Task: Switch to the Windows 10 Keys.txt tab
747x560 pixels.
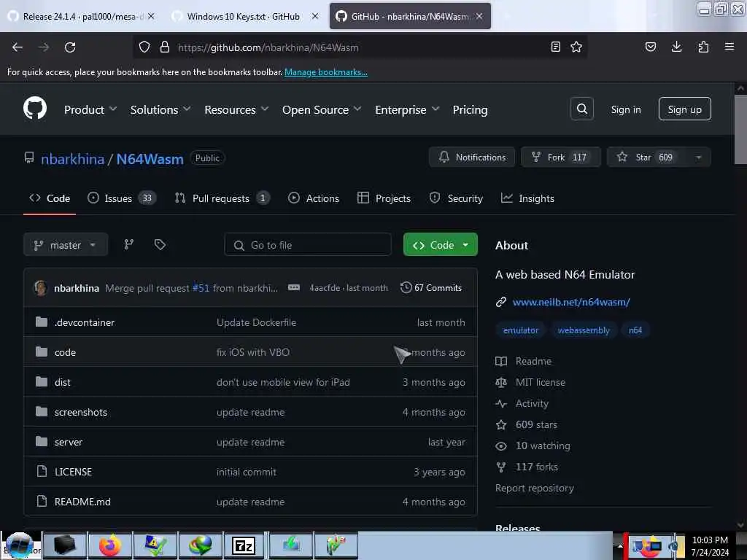Action: click(243, 16)
